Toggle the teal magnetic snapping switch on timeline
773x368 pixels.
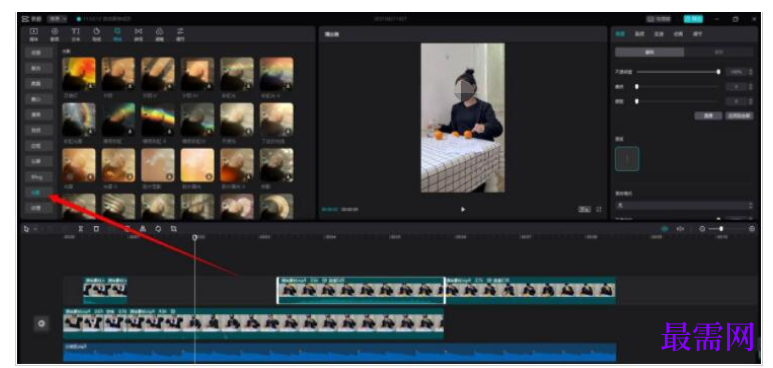pyautogui.click(x=665, y=229)
